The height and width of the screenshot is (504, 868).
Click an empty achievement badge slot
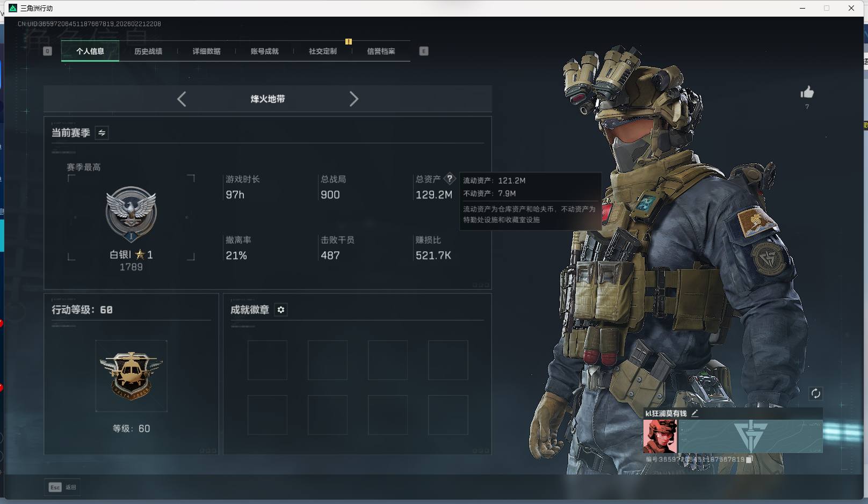click(267, 360)
